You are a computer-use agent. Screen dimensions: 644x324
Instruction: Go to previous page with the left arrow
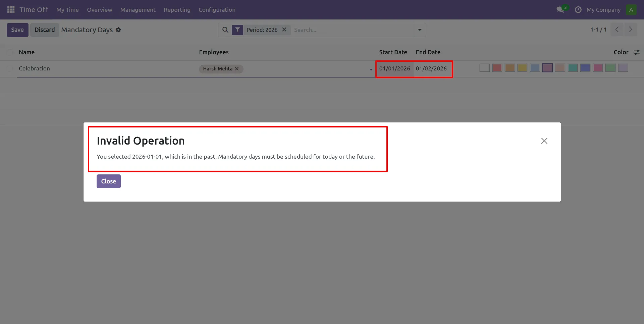(616, 30)
